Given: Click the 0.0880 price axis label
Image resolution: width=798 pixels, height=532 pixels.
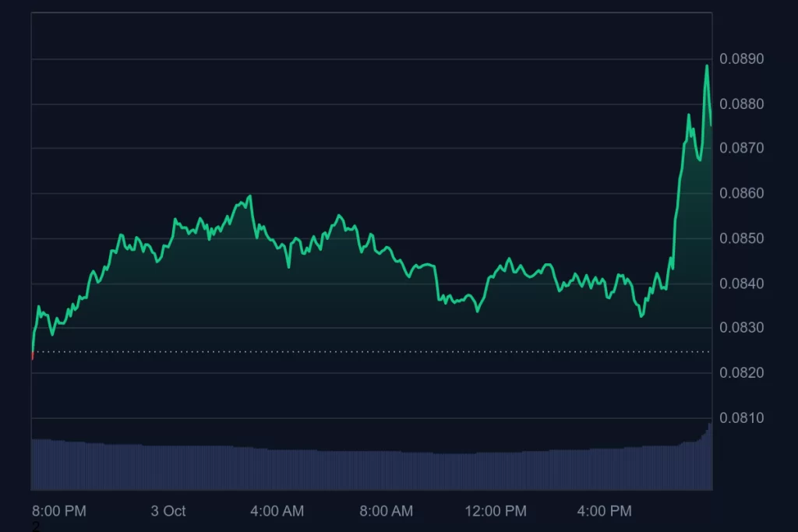Looking at the screenshot, I should click(x=741, y=104).
